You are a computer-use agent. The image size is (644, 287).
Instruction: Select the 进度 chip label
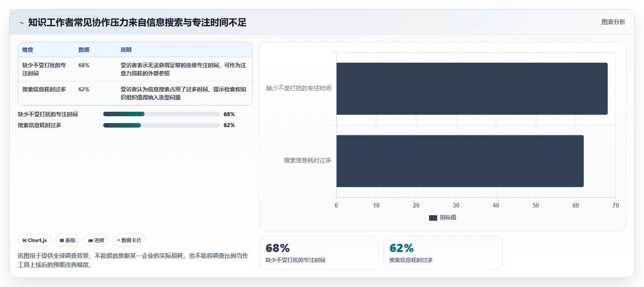[99, 240]
